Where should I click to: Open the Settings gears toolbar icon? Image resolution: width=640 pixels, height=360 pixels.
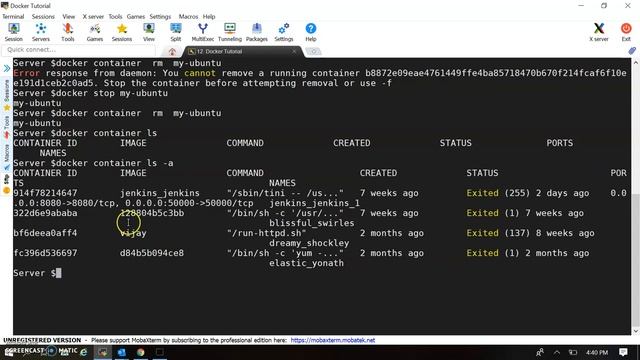coord(284,32)
